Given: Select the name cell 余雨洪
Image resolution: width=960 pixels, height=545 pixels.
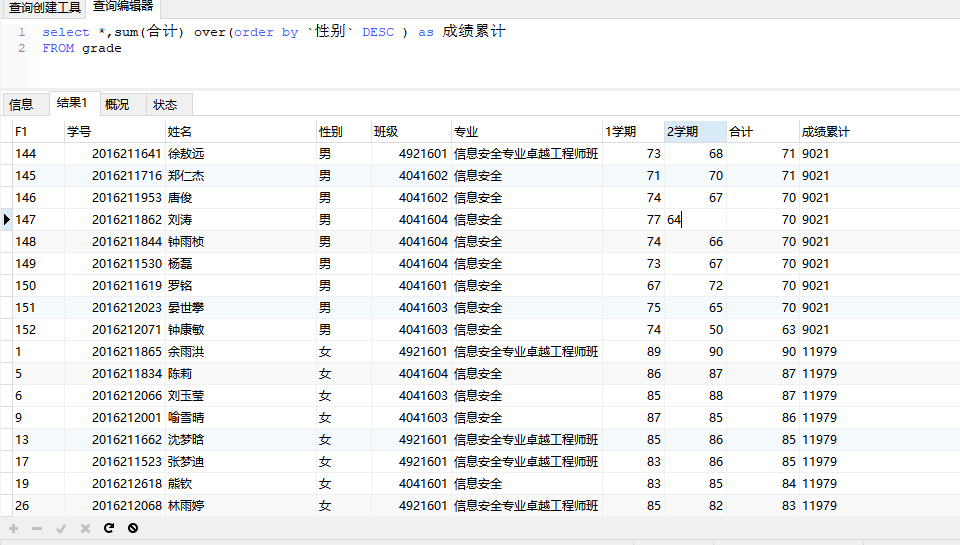Looking at the screenshot, I should pyautogui.click(x=241, y=351).
